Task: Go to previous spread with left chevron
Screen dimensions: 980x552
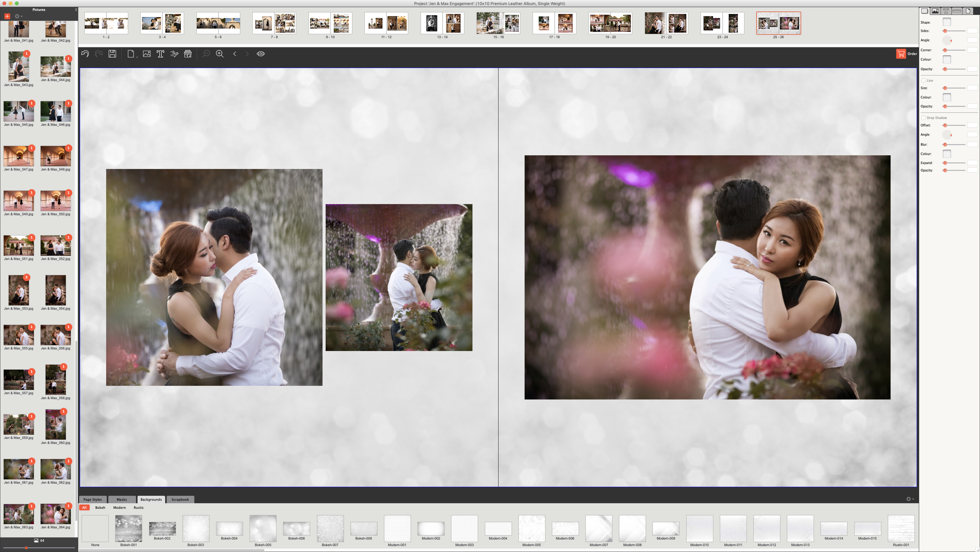Action: point(235,54)
